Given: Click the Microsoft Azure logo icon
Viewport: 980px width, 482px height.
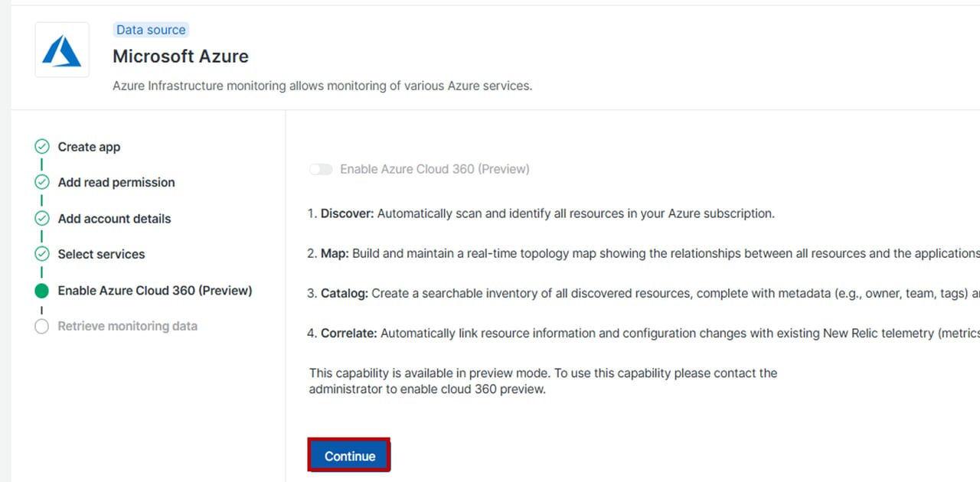Looking at the screenshot, I should pyautogui.click(x=61, y=50).
